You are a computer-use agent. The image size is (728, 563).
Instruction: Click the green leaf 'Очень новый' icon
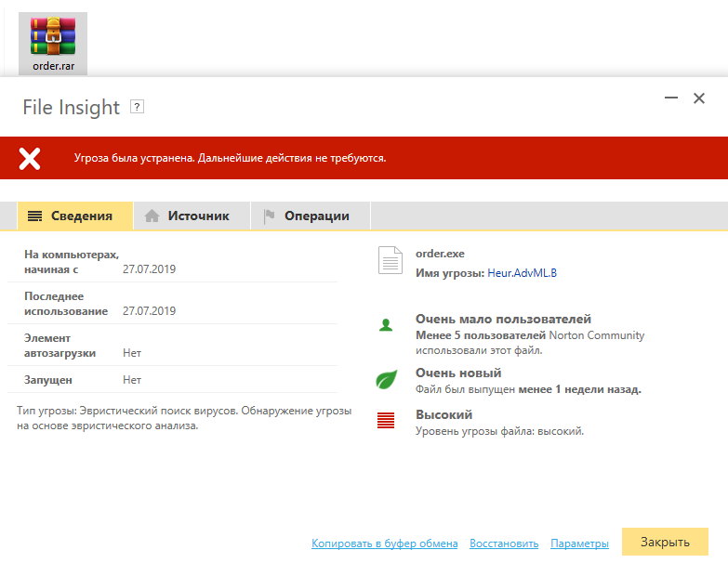point(386,379)
